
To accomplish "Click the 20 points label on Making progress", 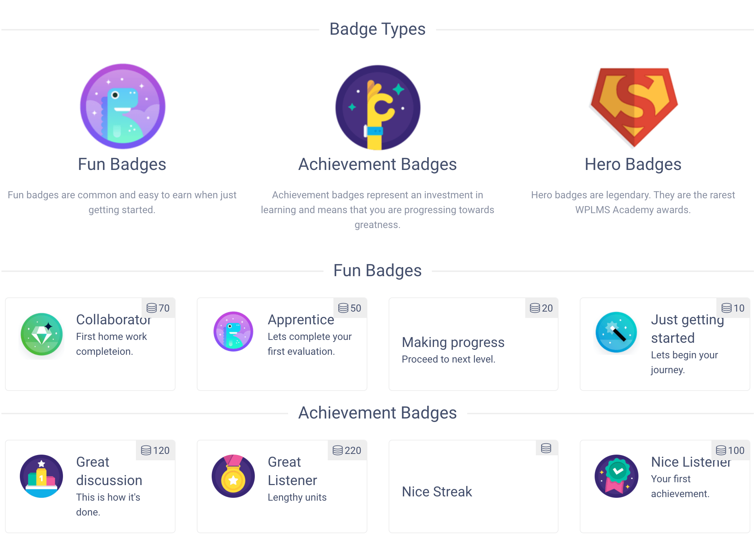I will (542, 308).
